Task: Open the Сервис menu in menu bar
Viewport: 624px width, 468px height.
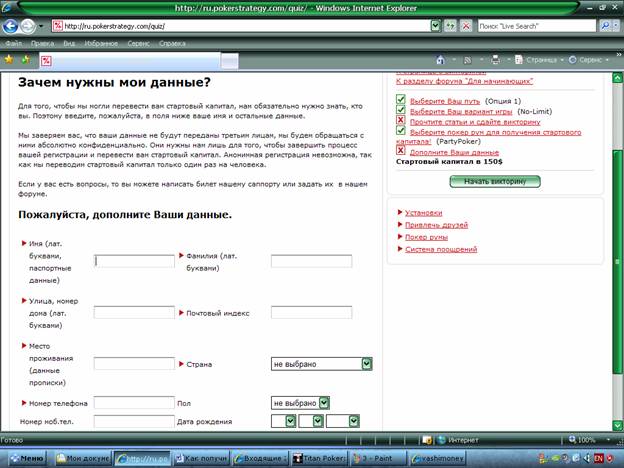Action: 138,43
